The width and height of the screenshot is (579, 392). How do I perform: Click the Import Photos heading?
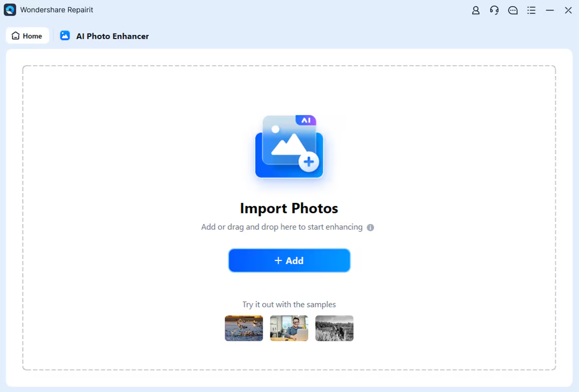pyautogui.click(x=289, y=209)
